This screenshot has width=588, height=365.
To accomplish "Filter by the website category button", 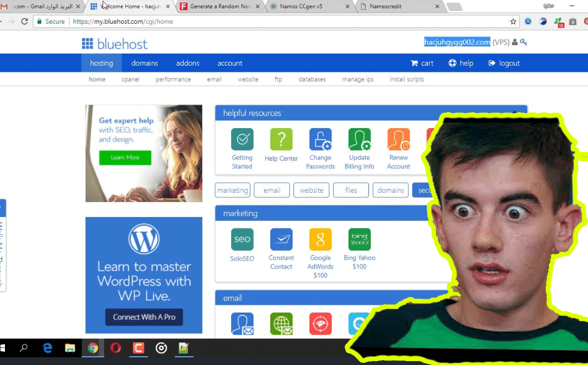I will (311, 190).
